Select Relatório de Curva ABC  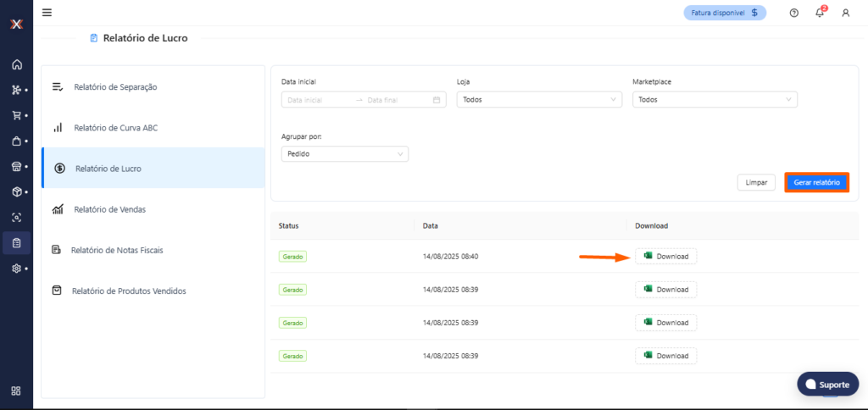[115, 128]
